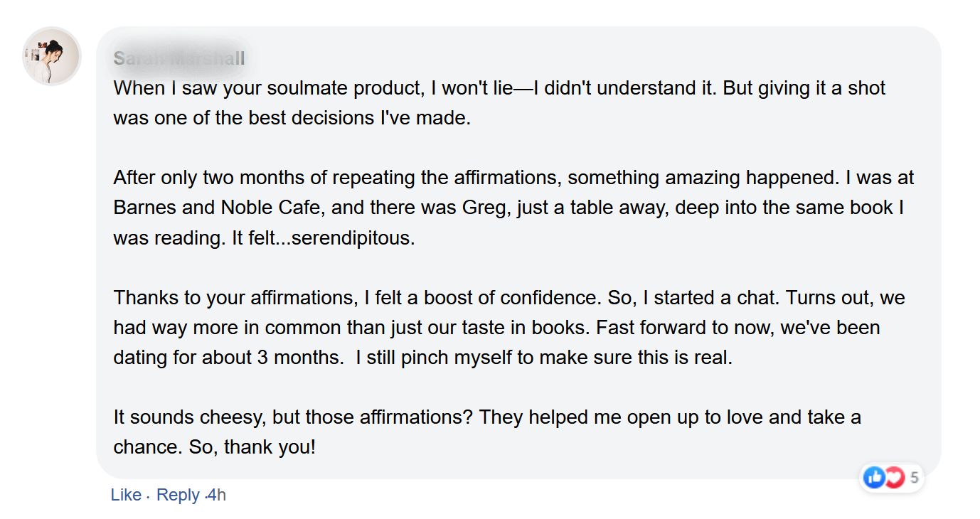Image resolution: width=980 pixels, height=519 pixels.
Task: Click the red heart reaction icon
Action: [894, 478]
